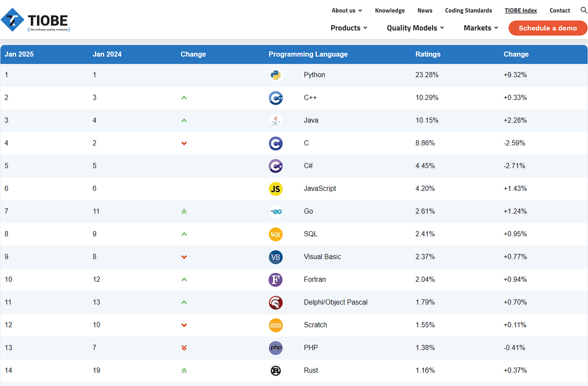This screenshot has width=588, height=386.
Task: Click the Scratch language name
Action: click(315, 325)
